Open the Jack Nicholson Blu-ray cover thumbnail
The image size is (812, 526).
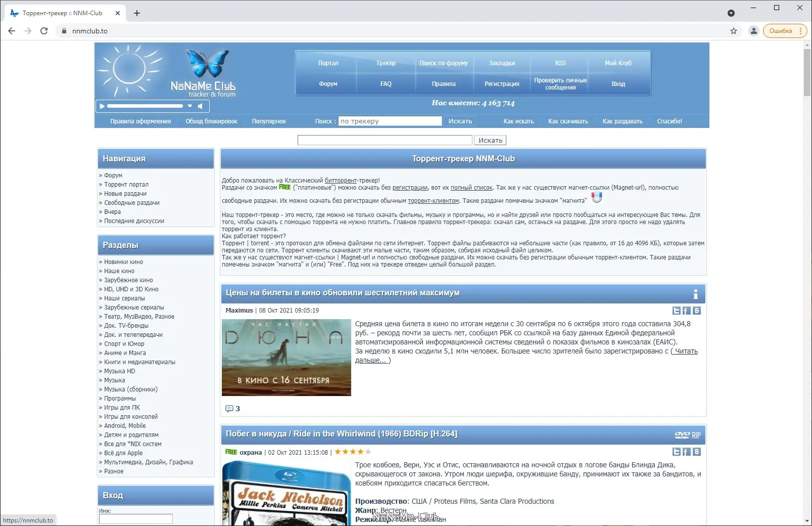(x=286, y=493)
